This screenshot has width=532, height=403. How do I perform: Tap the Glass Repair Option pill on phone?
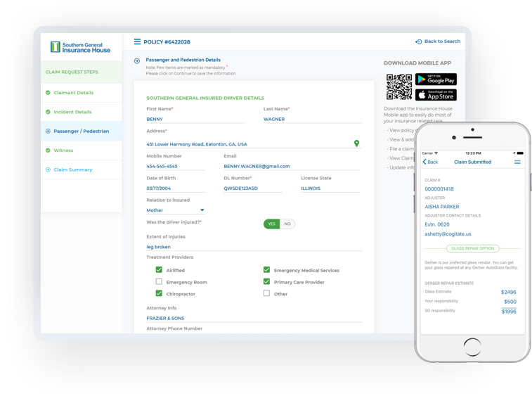tap(473, 248)
